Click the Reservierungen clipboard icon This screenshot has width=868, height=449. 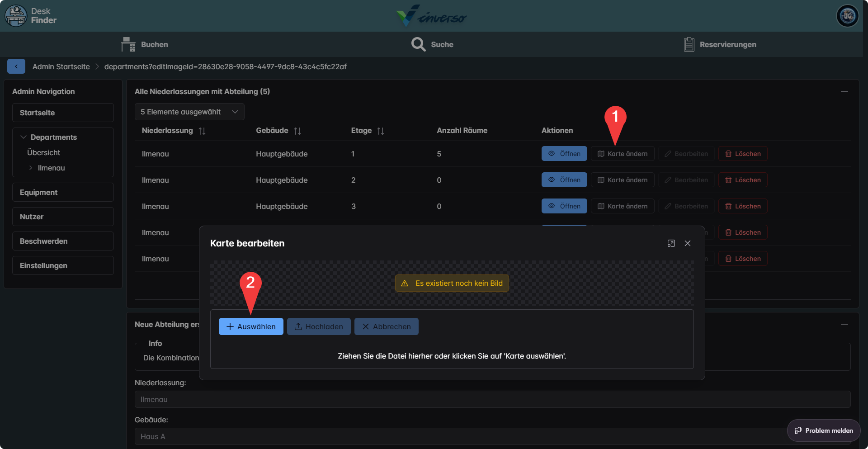(689, 44)
